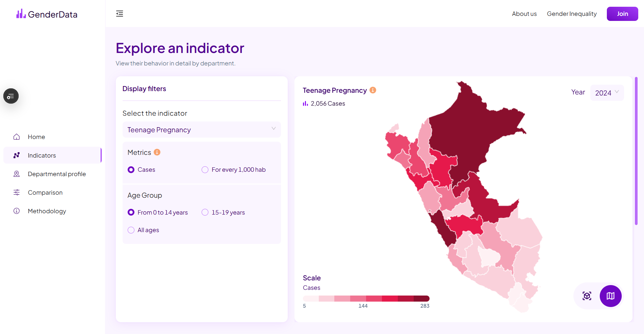Click the 'Explore an indicator' heading
The image size is (644, 334).
point(180,48)
